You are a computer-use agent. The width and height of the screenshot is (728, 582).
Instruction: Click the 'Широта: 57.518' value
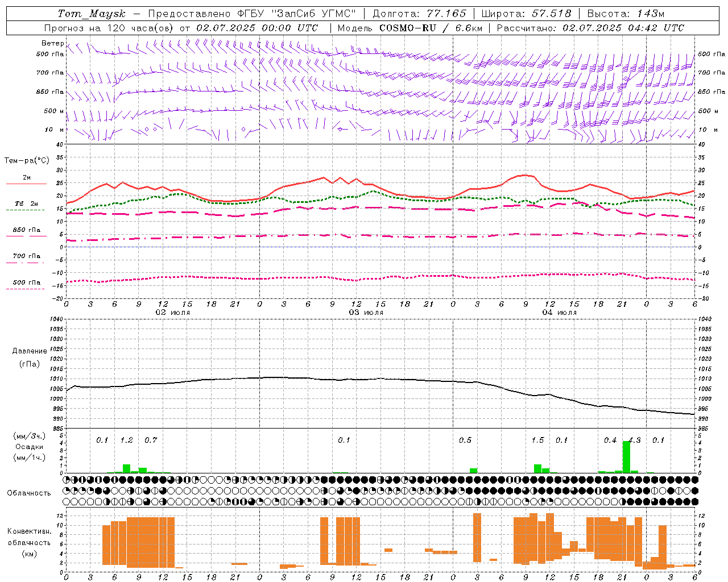526,14
